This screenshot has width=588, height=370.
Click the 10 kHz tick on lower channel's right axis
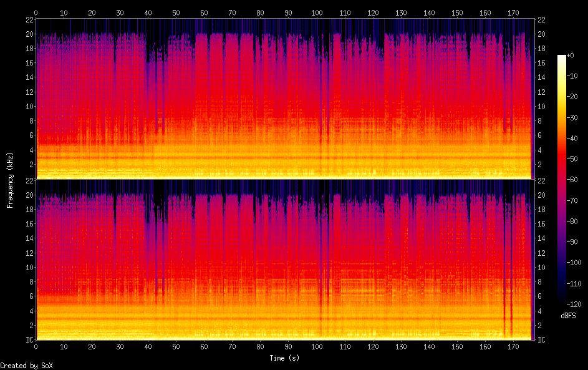click(542, 267)
